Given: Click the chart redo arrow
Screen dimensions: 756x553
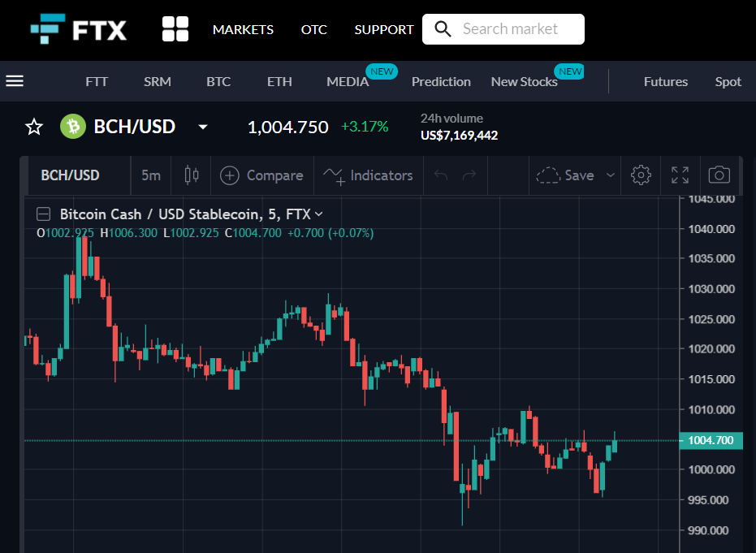Looking at the screenshot, I should (x=469, y=175).
